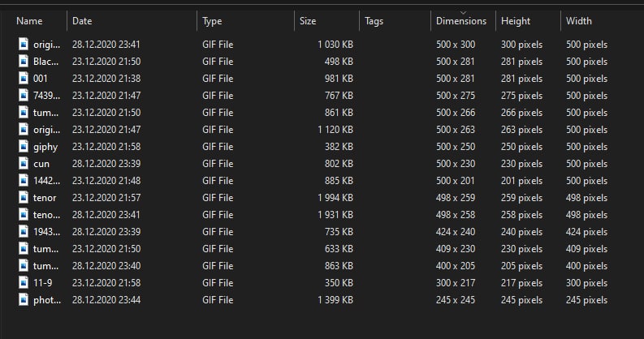Click the 7439... file icon
Viewport: 644px width, 339px height.
click(24, 95)
